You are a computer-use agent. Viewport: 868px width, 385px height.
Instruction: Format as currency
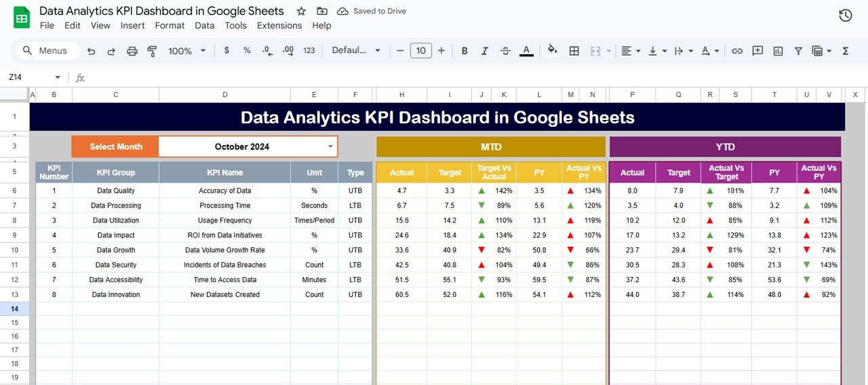pyautogui.click(x=226, y=51)
